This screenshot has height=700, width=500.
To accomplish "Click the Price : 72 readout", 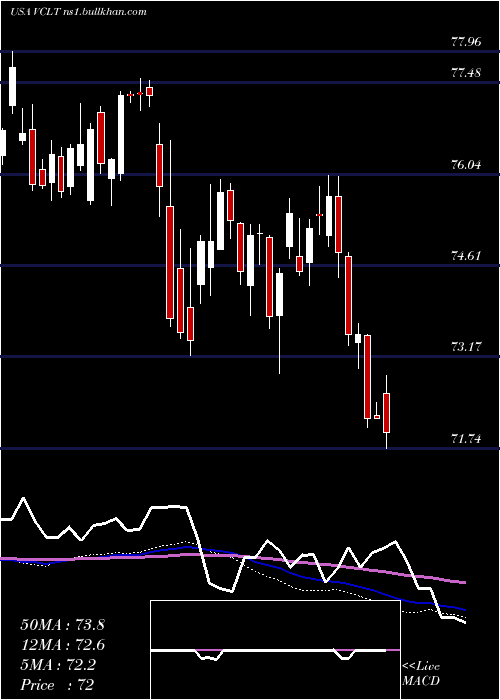I will coord(57,685).
